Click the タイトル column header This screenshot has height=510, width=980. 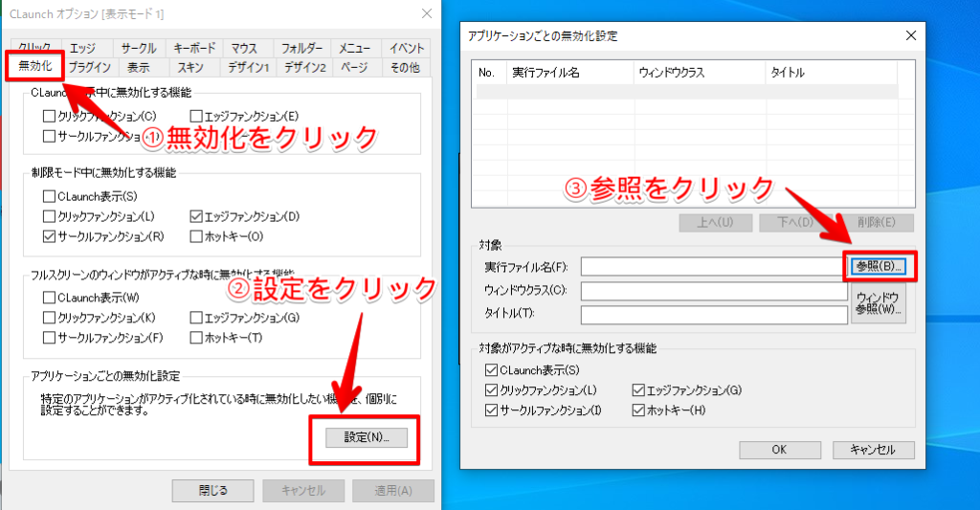832,73
